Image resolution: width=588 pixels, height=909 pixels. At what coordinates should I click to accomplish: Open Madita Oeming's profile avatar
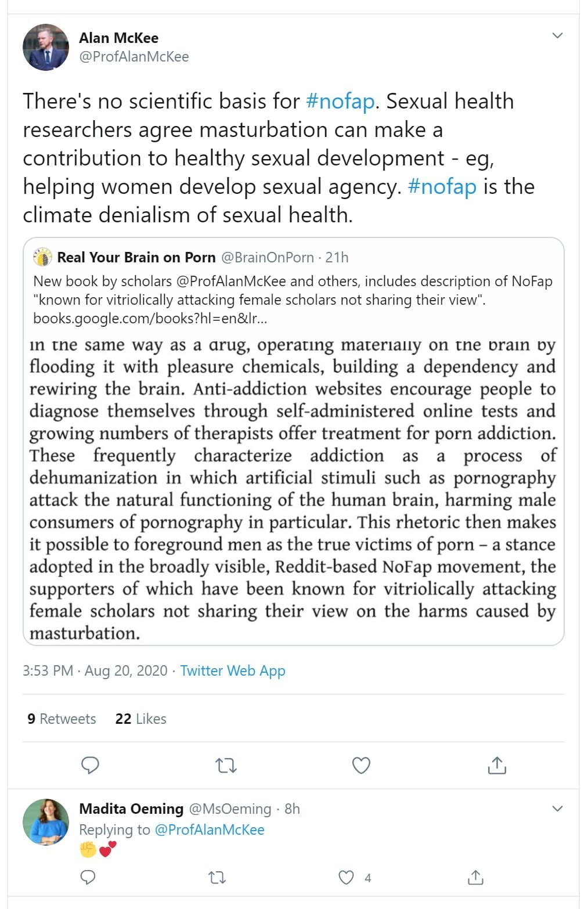tap(45, 821)
